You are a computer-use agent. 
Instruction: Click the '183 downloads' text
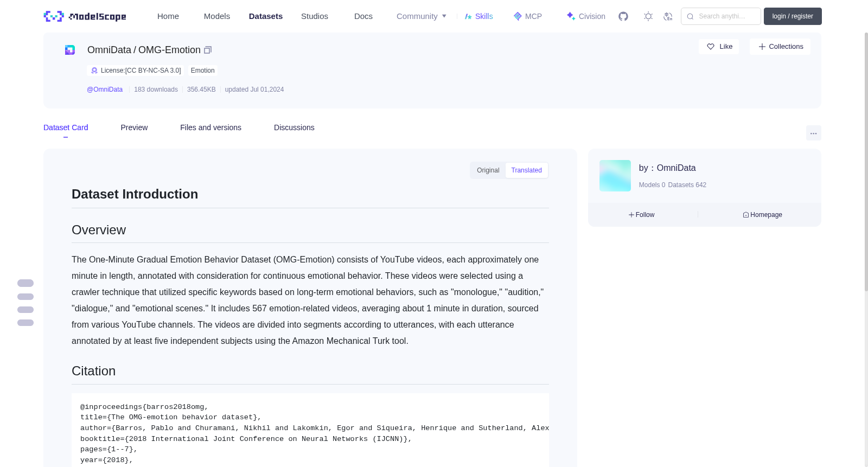(x=156, y=89)
